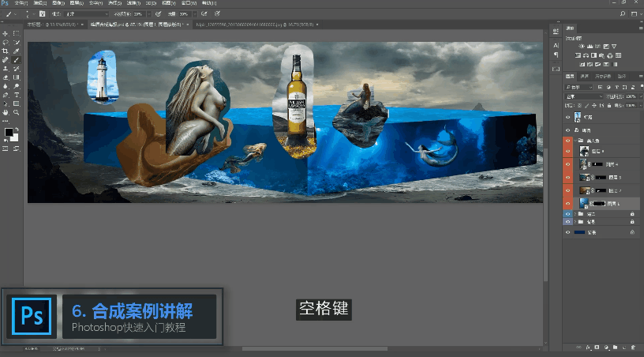Add a Gradient Map adjustment

pos(615,64)
